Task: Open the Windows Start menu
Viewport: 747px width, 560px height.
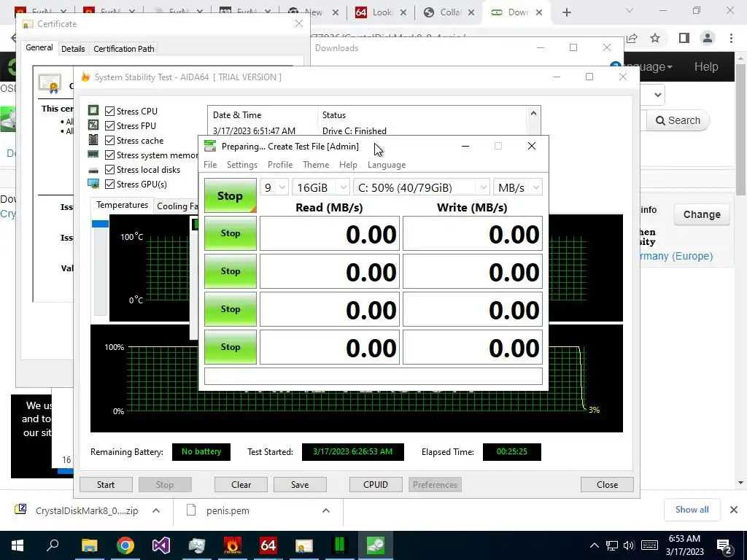Action: click(x=18, y=545)
